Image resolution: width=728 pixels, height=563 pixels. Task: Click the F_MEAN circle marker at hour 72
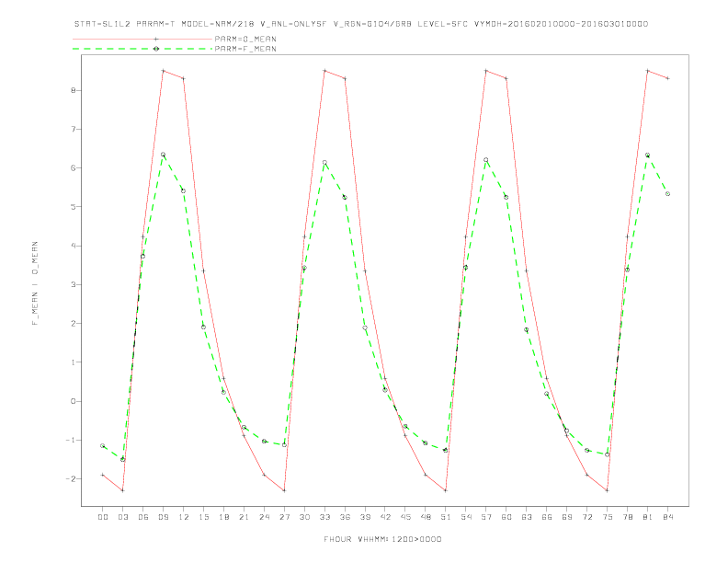point(586,450)
